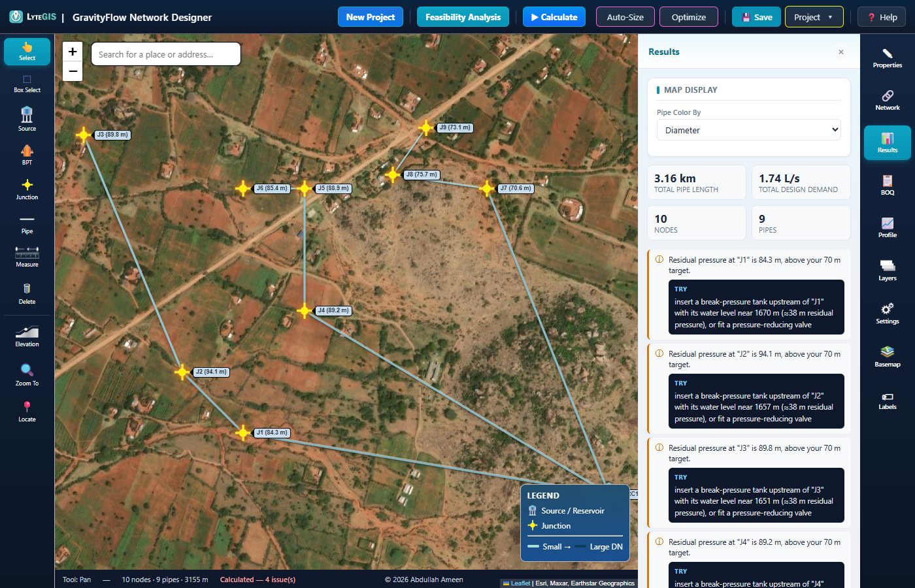Click the LyteGIS logo
This screenshot has height=588, width=915.
[x=33, y=17]
